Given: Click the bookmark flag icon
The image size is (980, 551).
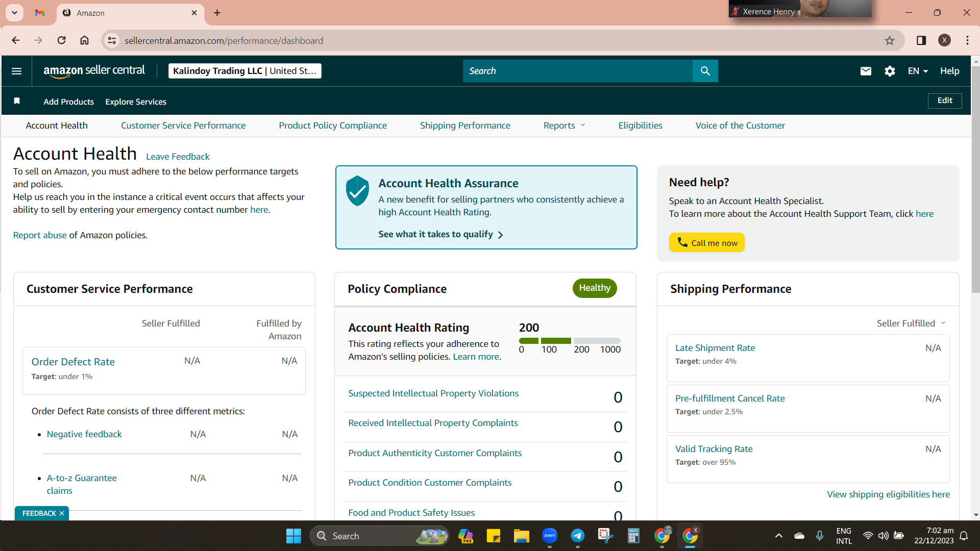Looking at the screenshot, I should [17, 101].
